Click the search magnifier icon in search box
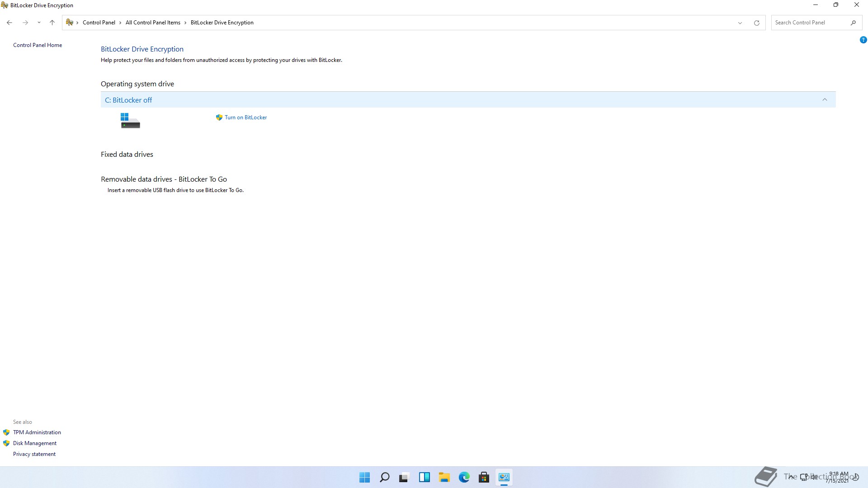 (853, 23)
